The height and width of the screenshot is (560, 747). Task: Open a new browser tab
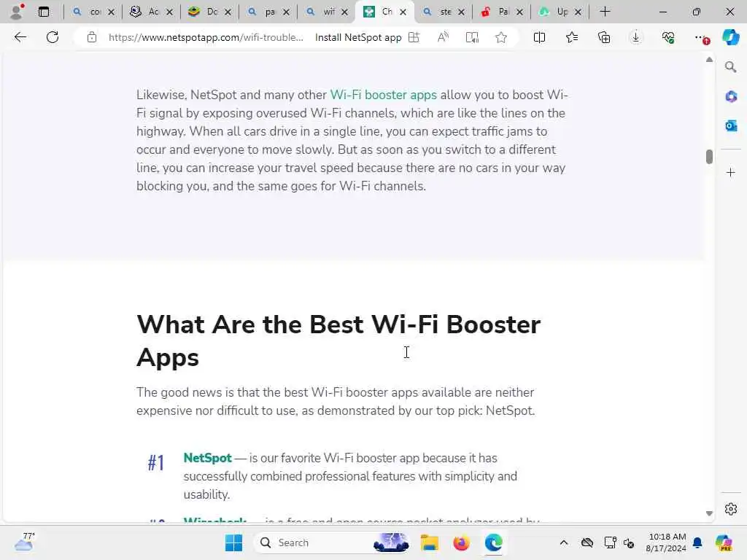tap(605, 12)
